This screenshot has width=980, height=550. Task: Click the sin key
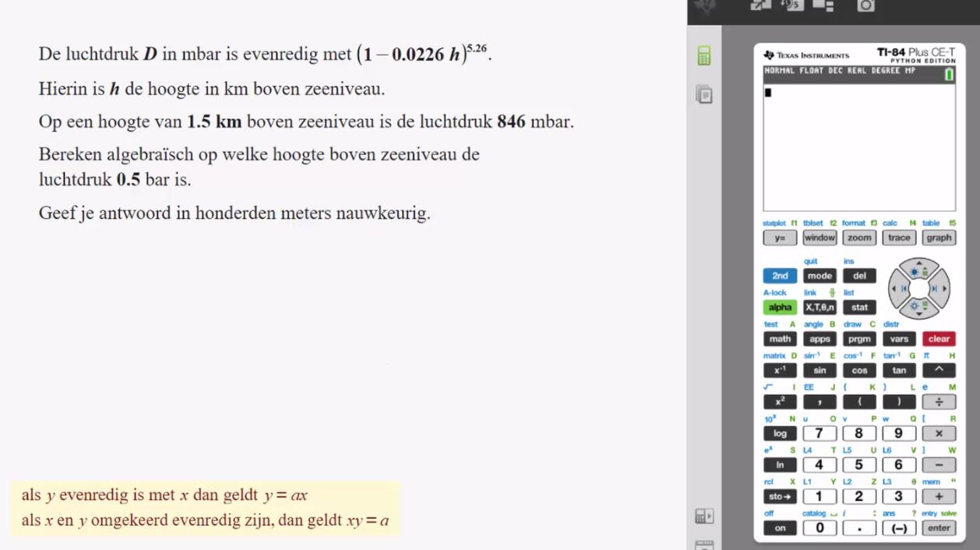[x=820, y=371]
